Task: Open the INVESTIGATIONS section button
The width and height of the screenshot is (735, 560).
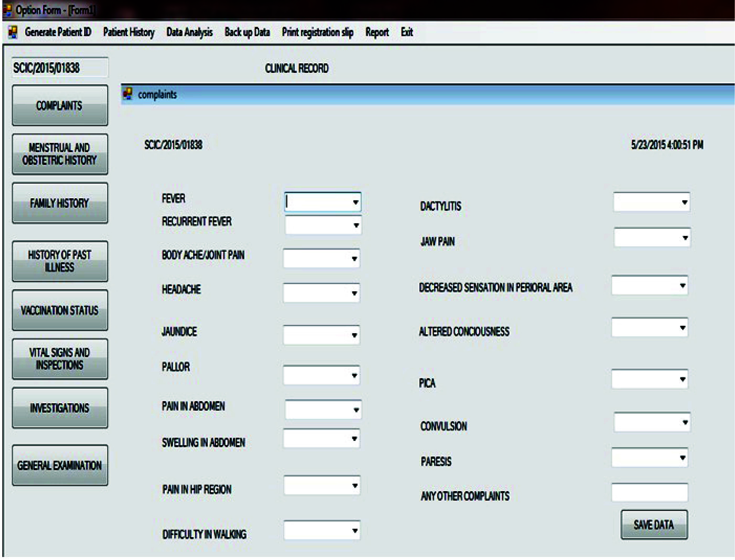Action: 60,408
